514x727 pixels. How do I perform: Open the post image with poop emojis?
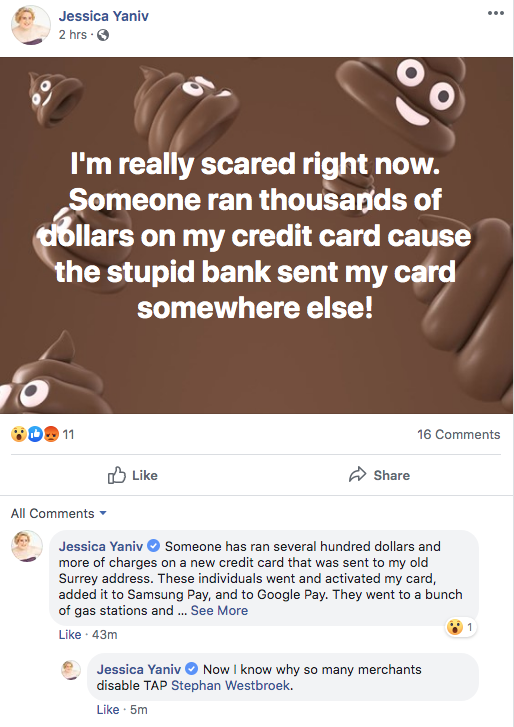256,235
